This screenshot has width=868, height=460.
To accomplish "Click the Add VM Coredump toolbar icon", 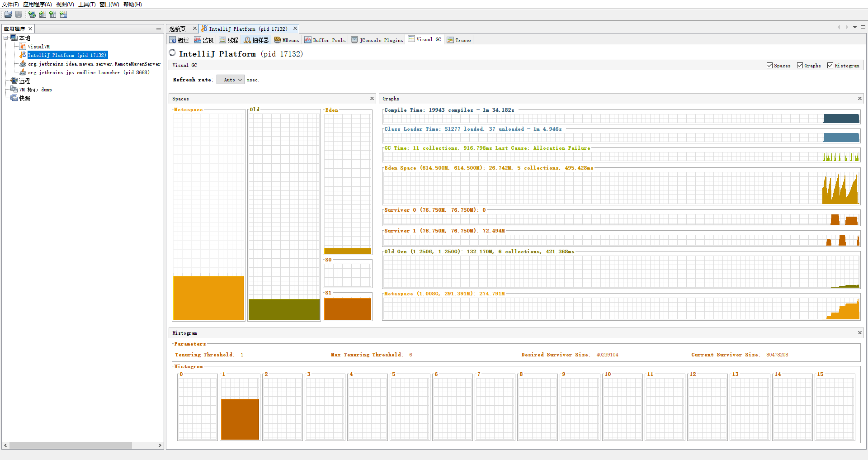I will tap(53, 14).
